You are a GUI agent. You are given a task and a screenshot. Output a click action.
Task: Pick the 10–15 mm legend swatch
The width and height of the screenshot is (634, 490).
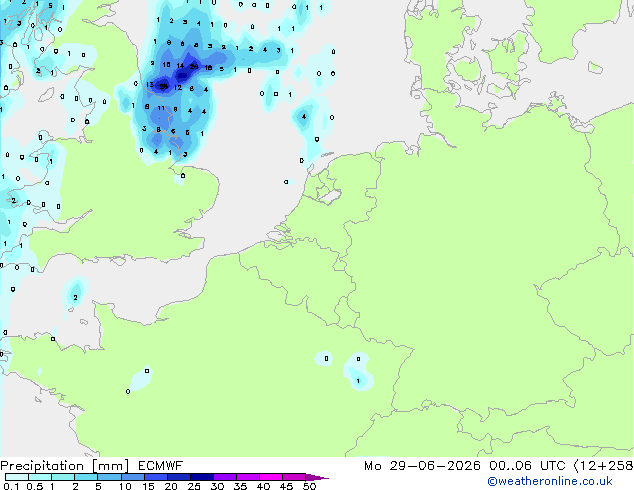pyautogui.click(x=132, y=477)
